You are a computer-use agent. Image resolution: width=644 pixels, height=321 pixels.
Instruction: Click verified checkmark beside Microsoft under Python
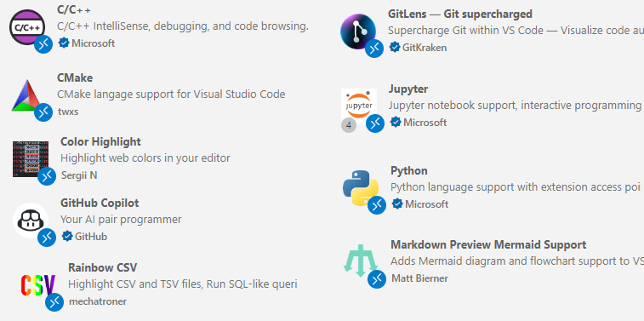396,203
